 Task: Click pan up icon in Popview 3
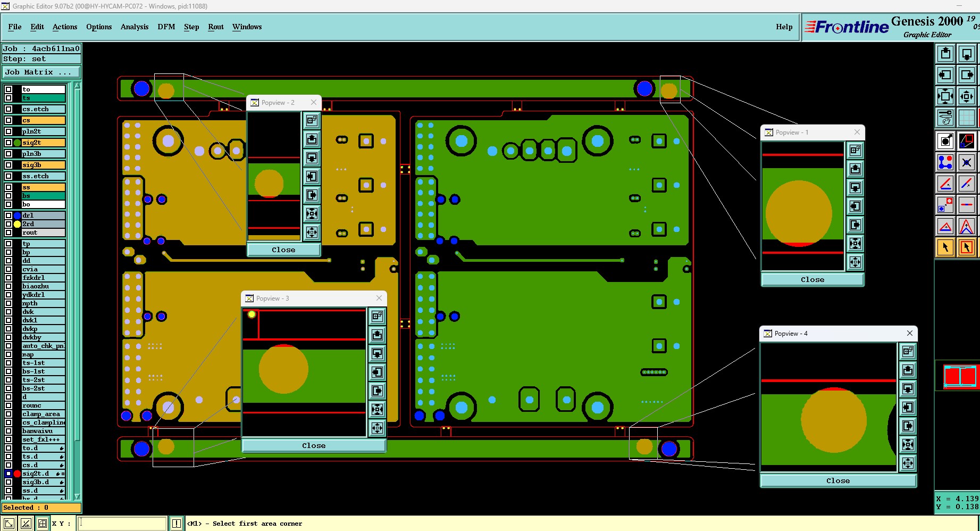coord(377,335)
